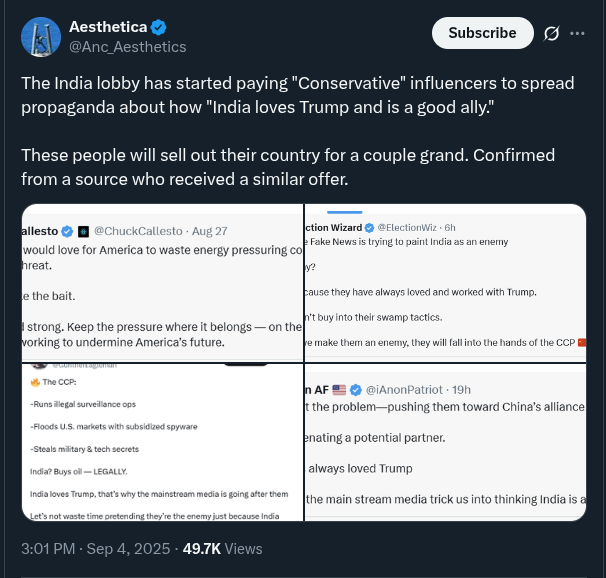Click Election Wizard's verified badge in image
This screenshot has width=606, height=578.
(369, 228)
